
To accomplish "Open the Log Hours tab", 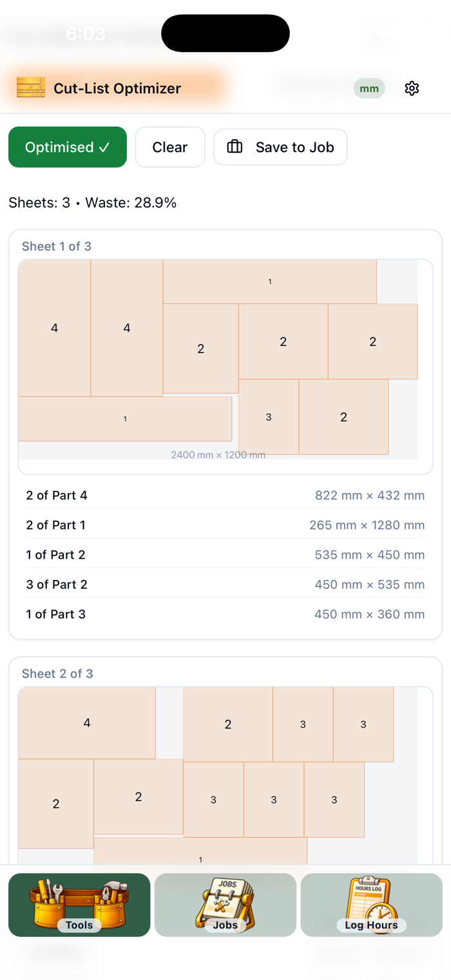I will click(372, 905).
